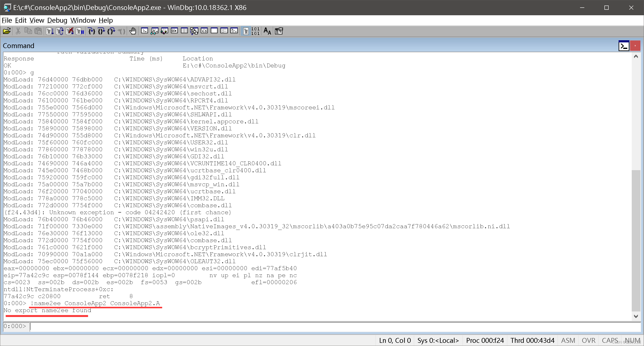Open the Font (AA) settings icon
The image size is (644, 346).
(267, 31)
